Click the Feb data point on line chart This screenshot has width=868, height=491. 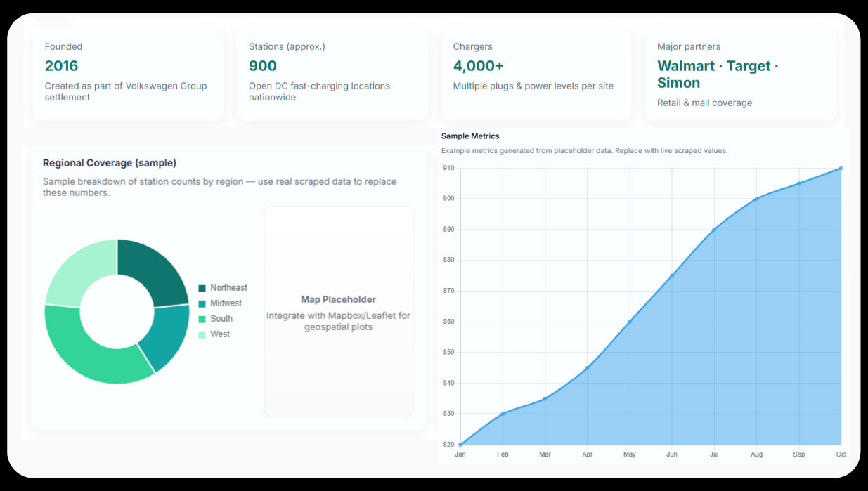point(503,414)
